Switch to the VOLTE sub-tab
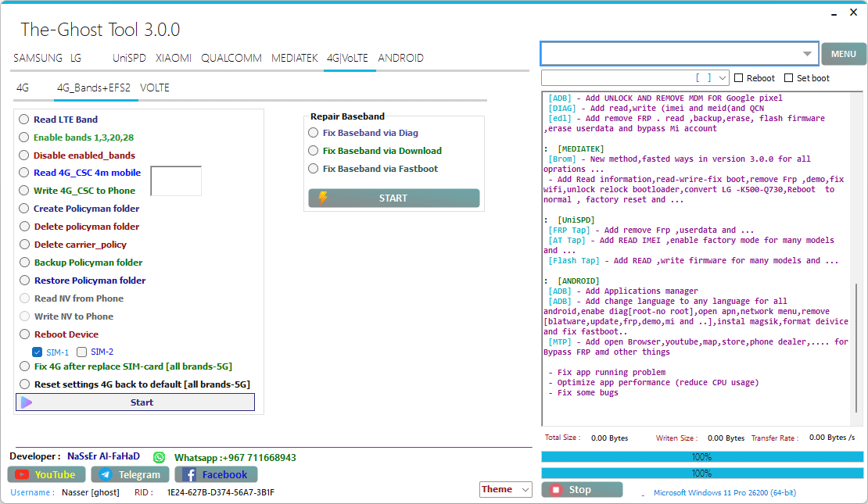This screenshot has height=504, width=868. pos(155,88)
